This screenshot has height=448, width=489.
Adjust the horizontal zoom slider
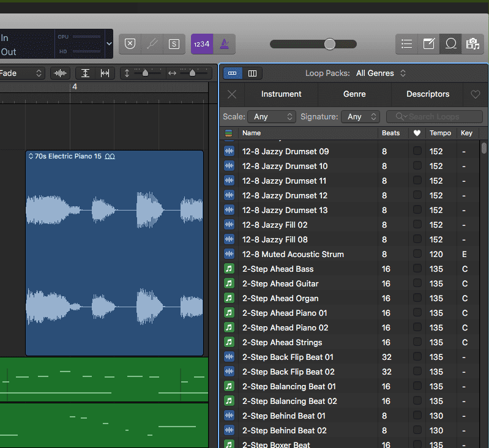(x=192, y=73)
